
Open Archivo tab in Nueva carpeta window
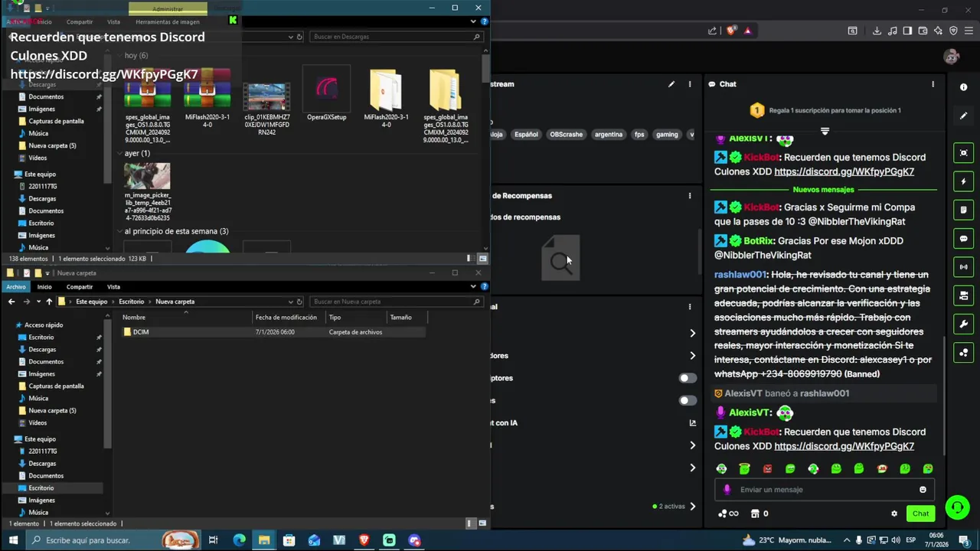[16, 287]
